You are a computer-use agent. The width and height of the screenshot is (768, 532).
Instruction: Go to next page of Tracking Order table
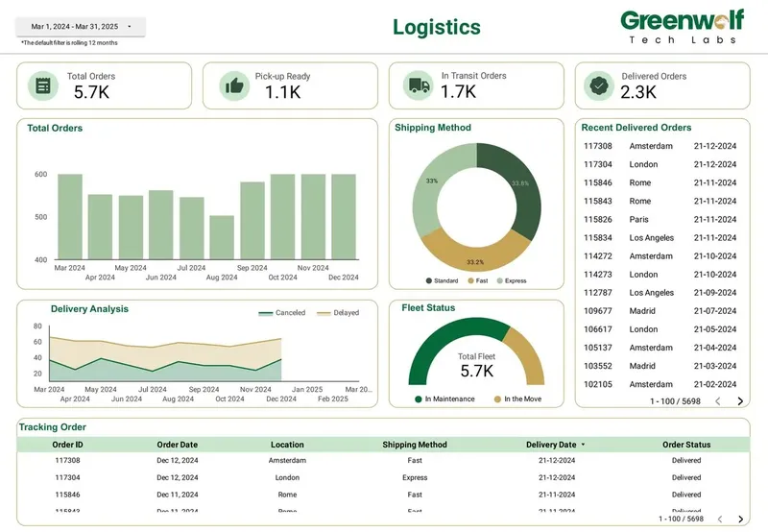coord(740,519)
